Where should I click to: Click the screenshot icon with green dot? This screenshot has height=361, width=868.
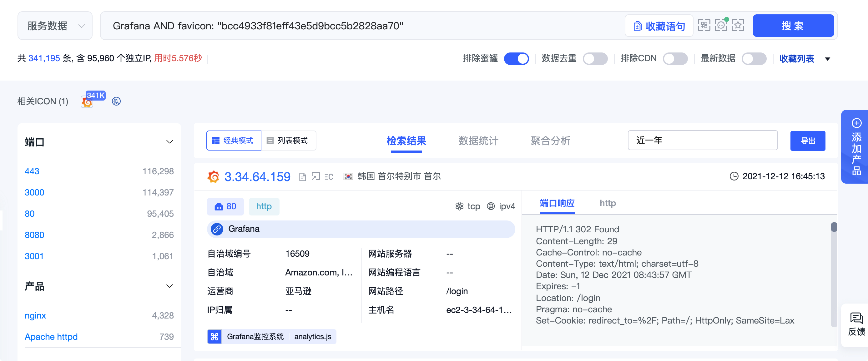click(721, 26)
